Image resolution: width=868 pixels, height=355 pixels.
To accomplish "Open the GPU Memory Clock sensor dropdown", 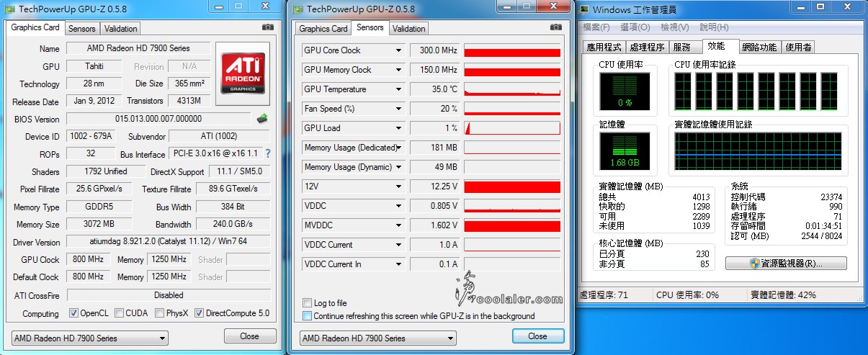I will coord(398,70).
